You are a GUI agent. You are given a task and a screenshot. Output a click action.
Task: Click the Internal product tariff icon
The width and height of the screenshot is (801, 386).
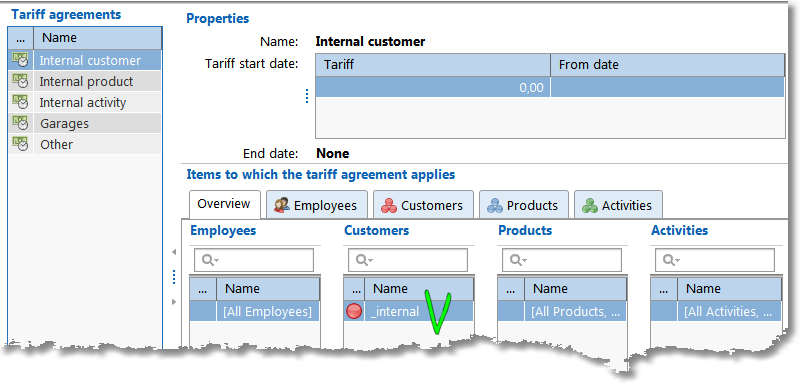pos(20,81)
